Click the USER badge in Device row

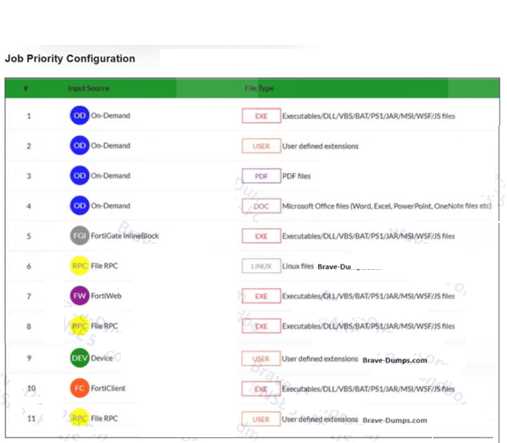coord(261,359)
